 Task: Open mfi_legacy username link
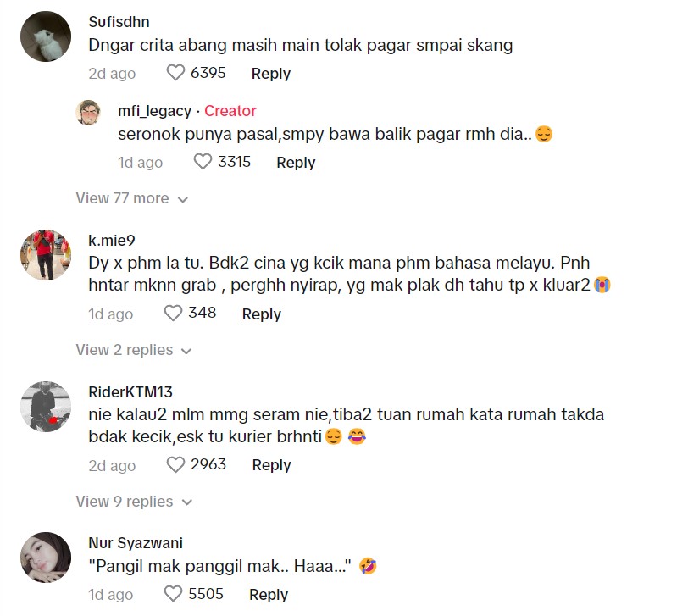[154, 111]
